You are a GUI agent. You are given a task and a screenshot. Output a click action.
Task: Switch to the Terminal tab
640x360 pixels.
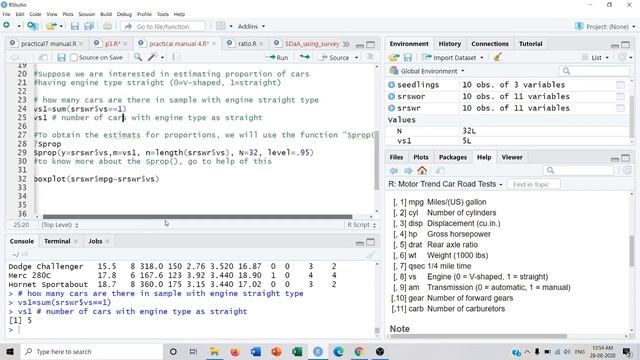click(57, 241)
